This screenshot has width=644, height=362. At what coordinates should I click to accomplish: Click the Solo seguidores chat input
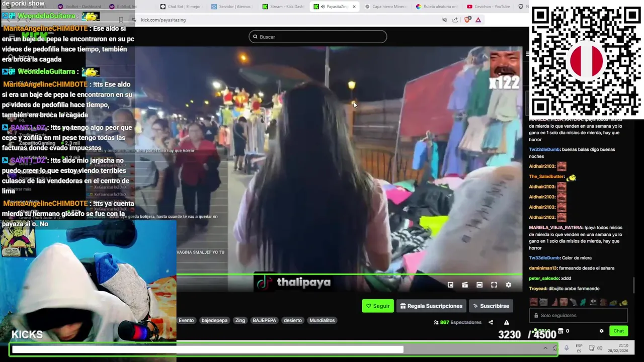click(578, 315)
